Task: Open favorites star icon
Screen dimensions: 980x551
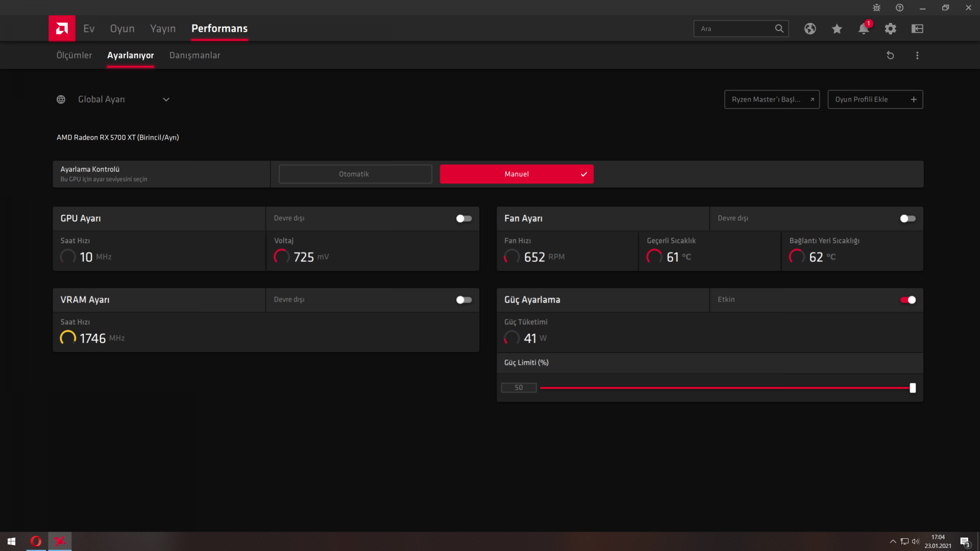Action: tap(837, 29)
